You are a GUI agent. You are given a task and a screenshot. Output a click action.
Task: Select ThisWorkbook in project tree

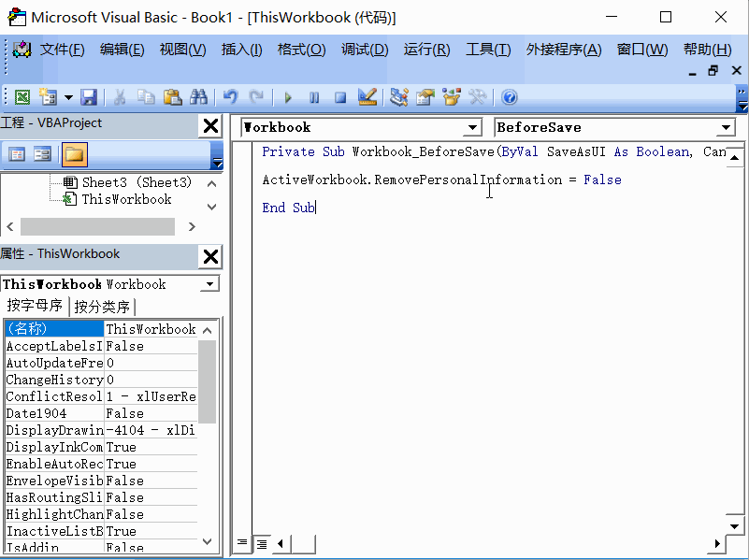126,199
